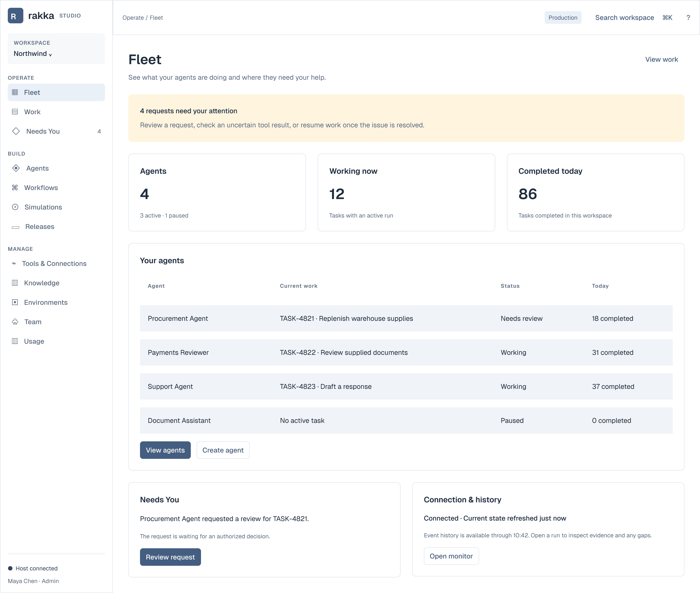Click the Work list icon in sidebar
This screenshot has height=593, width=700.
[15, 112]
